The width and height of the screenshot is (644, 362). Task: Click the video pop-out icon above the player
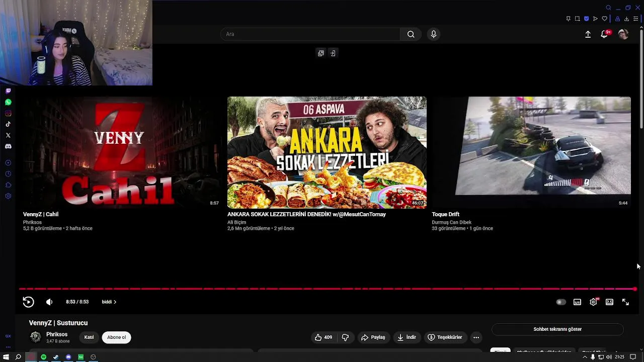click(321, 53)
